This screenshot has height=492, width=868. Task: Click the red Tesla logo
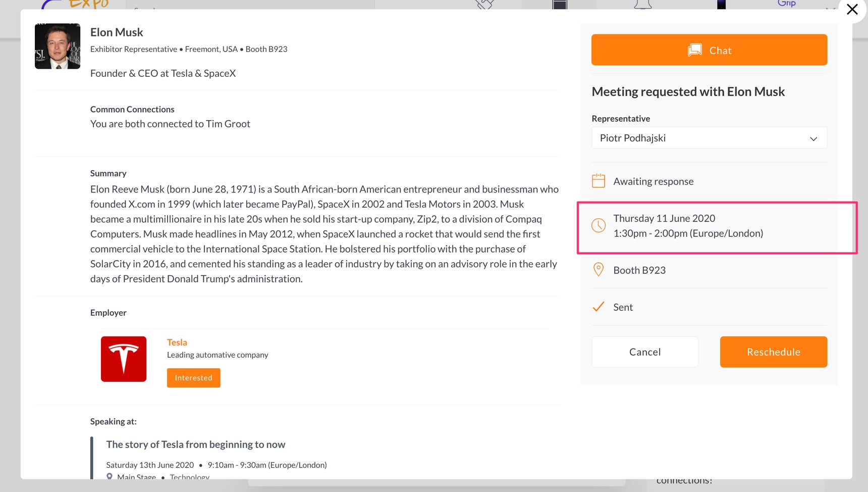tap(124, 359)
